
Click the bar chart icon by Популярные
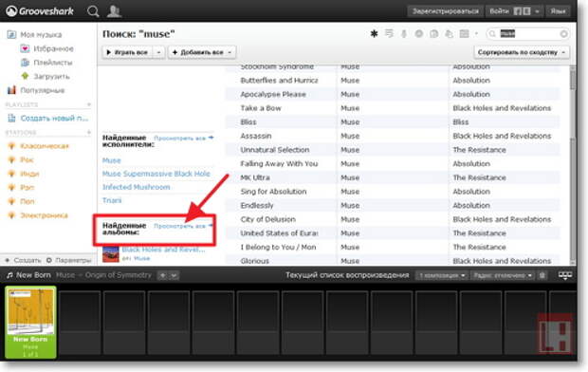coord(11,90)
